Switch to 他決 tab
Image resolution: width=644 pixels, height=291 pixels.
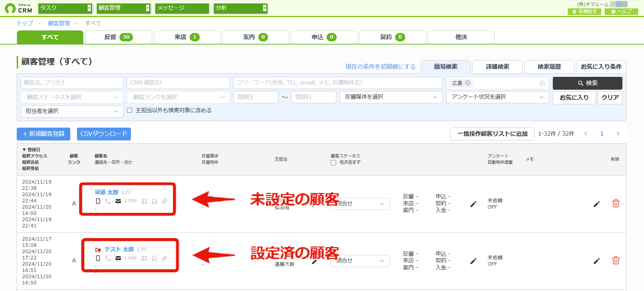[x=461, y=37]
